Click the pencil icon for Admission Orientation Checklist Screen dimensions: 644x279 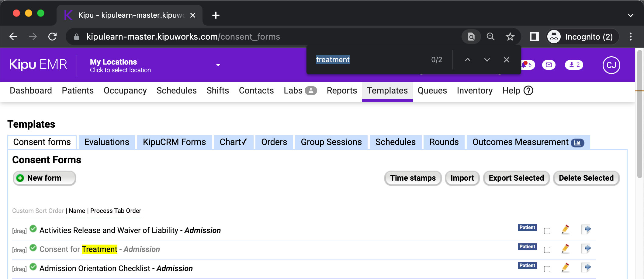pos(565,268)
